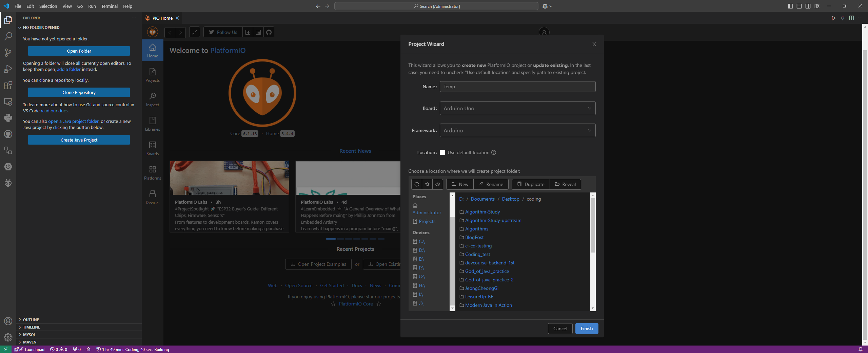Image resolution: width=868 pixels, height=353 pixels.
Task: Open the Manage gear menu
Action: pos(8,337)
